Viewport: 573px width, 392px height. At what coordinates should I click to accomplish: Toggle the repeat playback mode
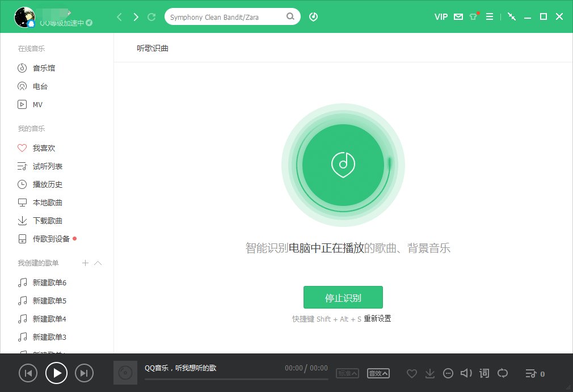[503, 373]
